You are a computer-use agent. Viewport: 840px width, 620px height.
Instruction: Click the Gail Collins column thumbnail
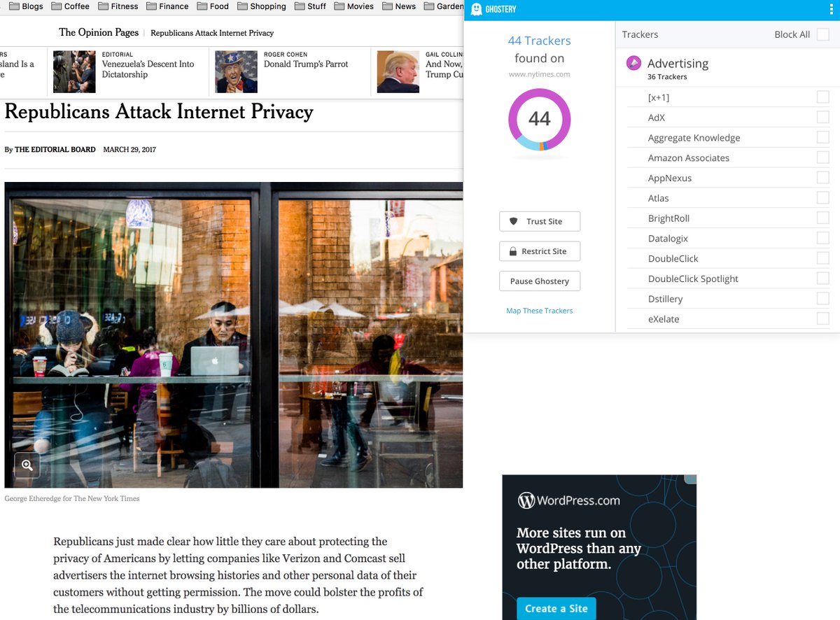pyautogui.click(x=398, y=71)
